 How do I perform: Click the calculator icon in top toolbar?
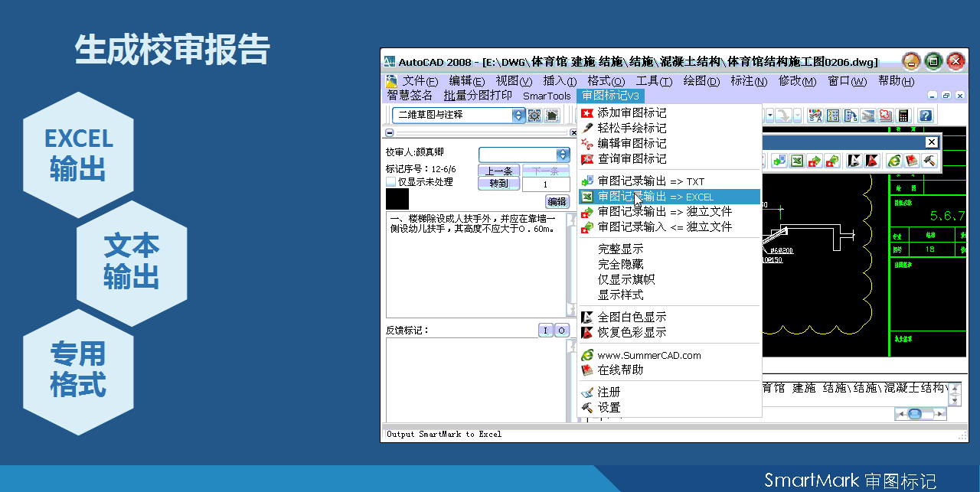pos(904,116)
